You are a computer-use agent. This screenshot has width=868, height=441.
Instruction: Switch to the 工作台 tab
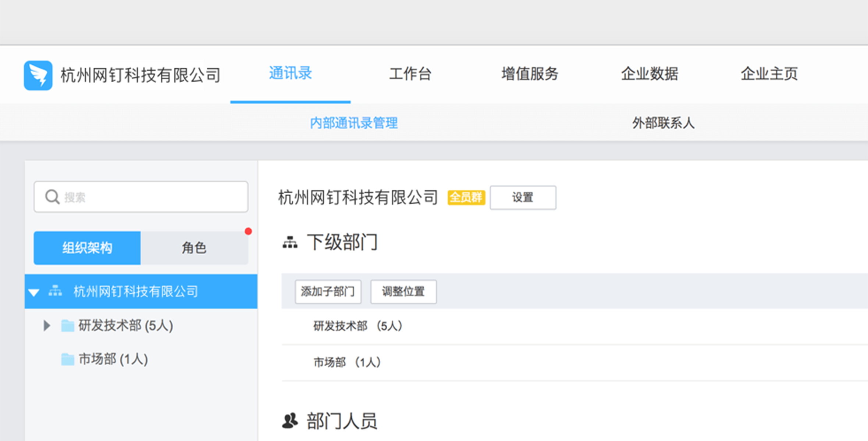pyautogui.click(x=410, y=73)
